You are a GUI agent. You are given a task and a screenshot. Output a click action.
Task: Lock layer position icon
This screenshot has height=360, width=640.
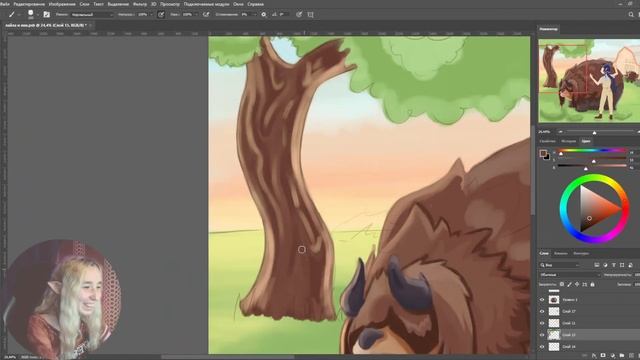tap(577, 284)
